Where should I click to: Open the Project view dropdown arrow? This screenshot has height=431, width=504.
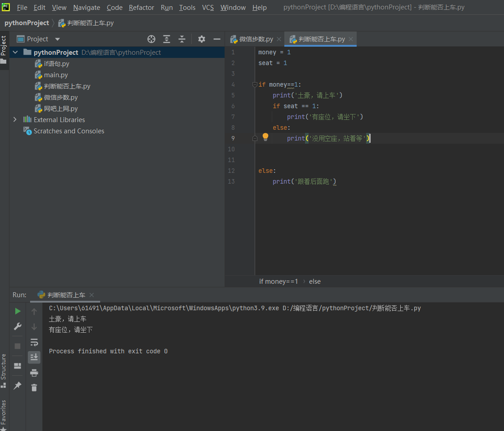coord(57,39)
